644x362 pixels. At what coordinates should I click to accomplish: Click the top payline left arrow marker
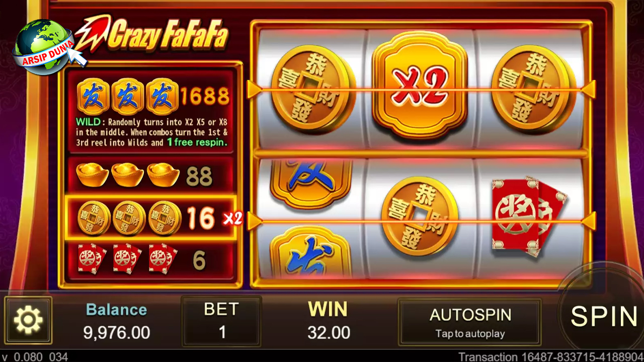click(x=255, y=89)
